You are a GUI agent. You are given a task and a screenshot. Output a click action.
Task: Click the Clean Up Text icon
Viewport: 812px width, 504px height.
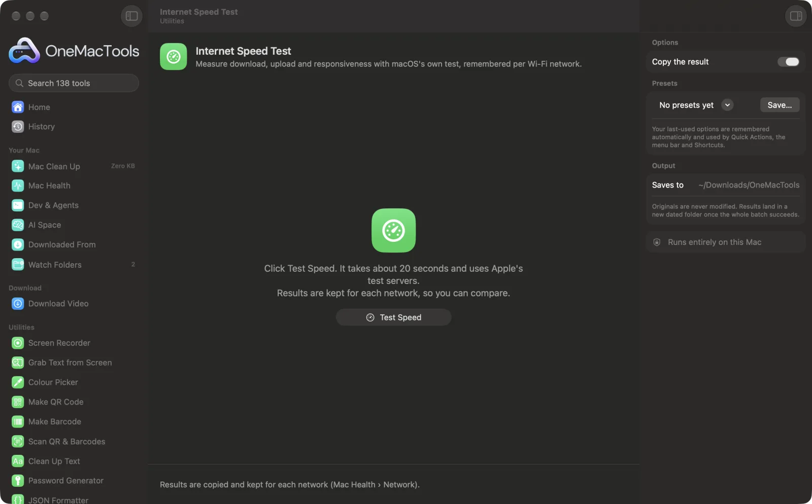click(x=18, y=461)
